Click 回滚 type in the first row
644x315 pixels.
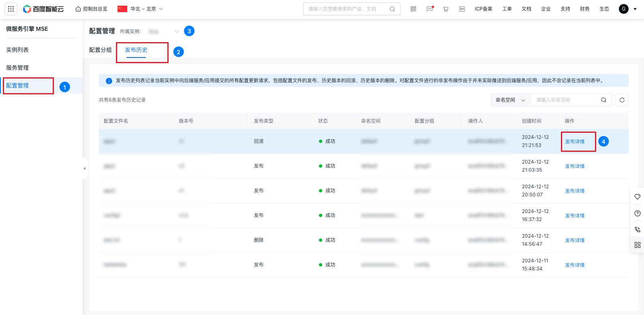pyautogui.click(x=259, y=141)
